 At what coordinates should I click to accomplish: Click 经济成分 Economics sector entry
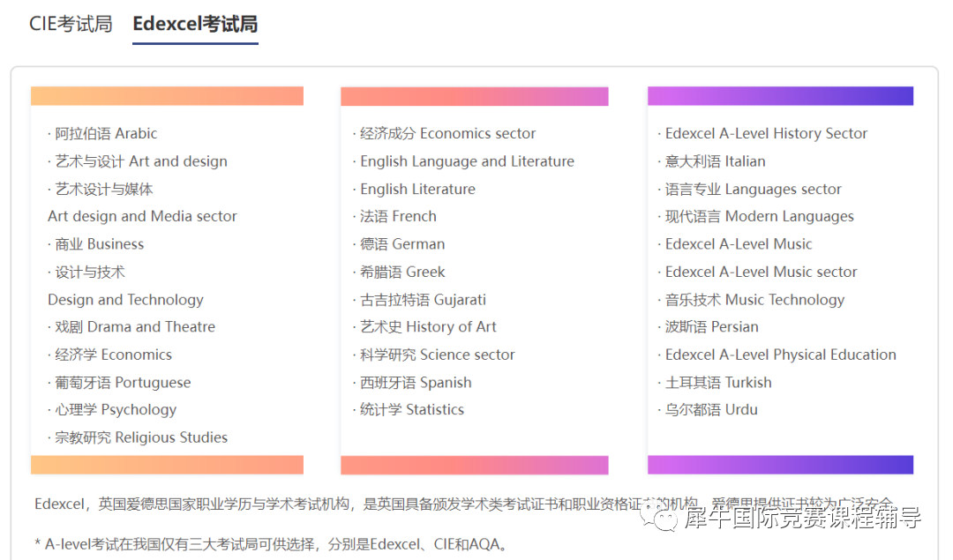(448, 134)
